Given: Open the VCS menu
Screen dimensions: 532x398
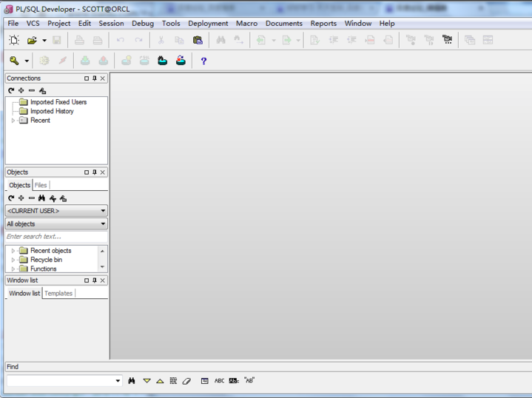Looking at the screenshot, I should pos(33,24).
